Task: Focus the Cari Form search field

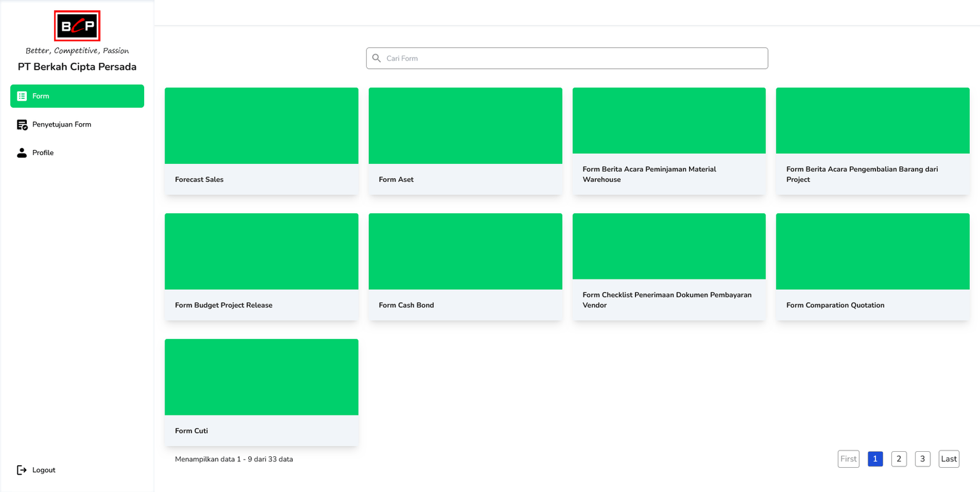Action: pos(574,58)
